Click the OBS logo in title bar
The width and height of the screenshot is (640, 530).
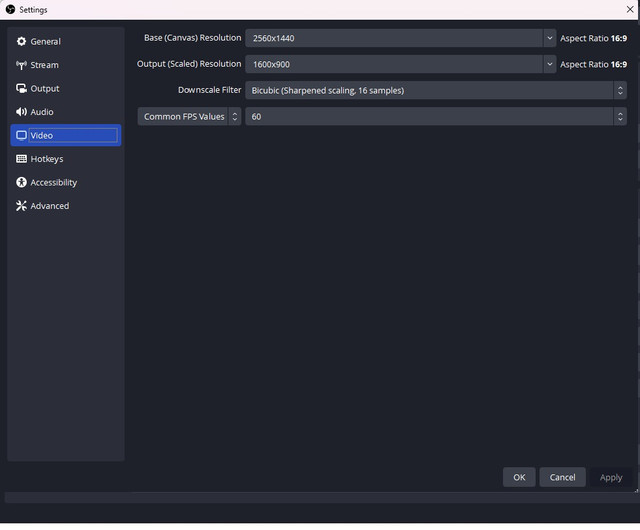11,9
